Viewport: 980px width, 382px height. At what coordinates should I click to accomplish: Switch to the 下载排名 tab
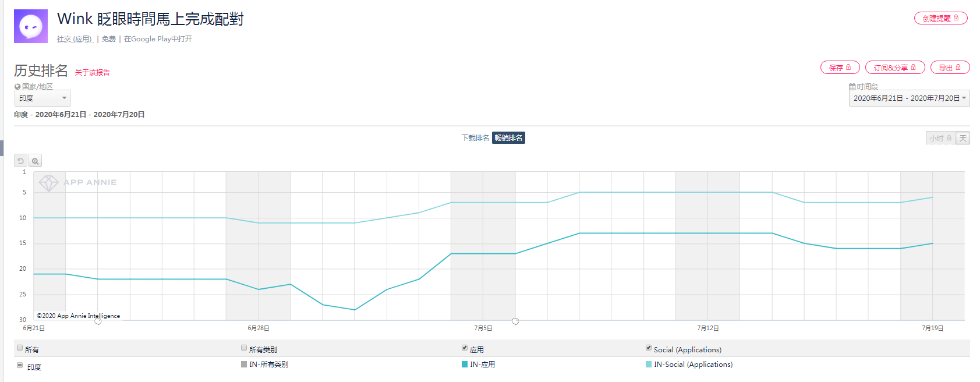[475, 138]
